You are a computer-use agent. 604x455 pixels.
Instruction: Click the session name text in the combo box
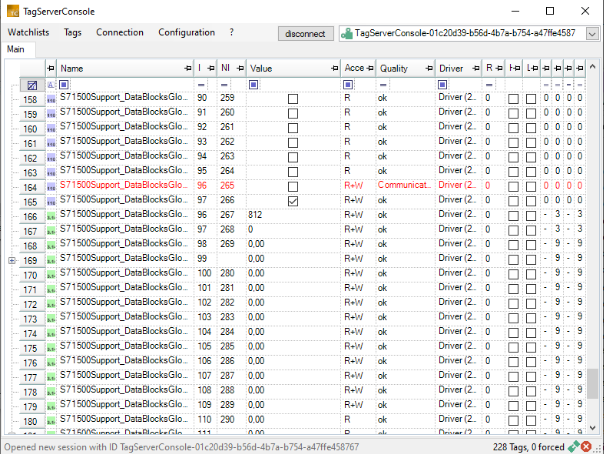point(465,33)
